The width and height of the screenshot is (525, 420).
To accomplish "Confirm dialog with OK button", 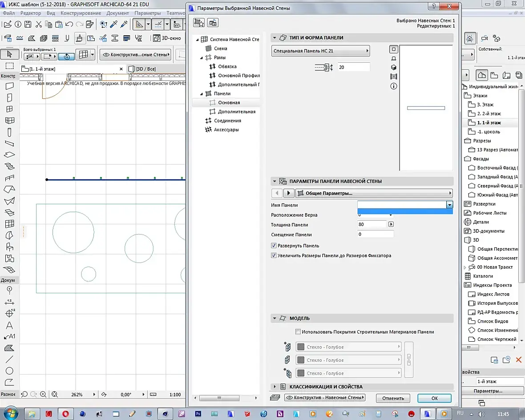I will coord(434,398).
